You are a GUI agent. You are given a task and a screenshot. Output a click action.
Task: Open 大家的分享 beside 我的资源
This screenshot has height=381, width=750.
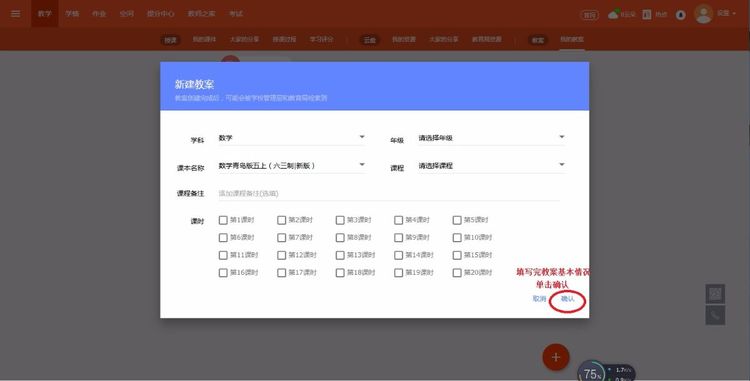pos(443,39)
